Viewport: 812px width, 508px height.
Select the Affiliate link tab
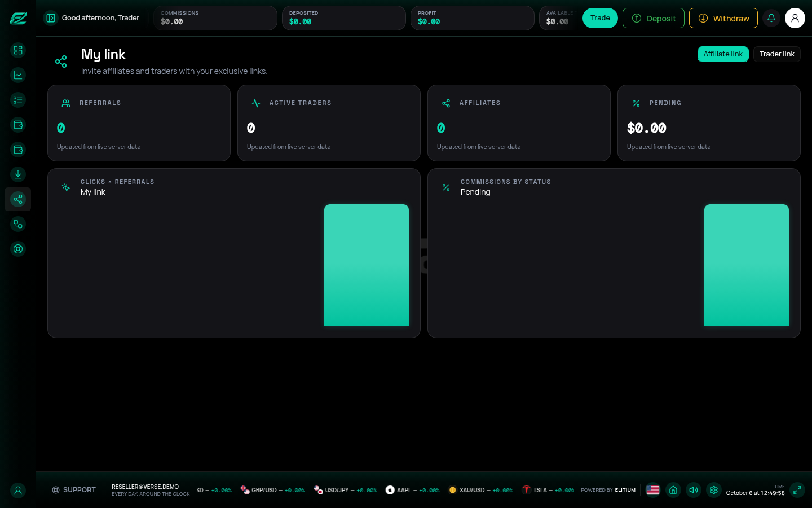pyautogui.click(x=723, y=54)
